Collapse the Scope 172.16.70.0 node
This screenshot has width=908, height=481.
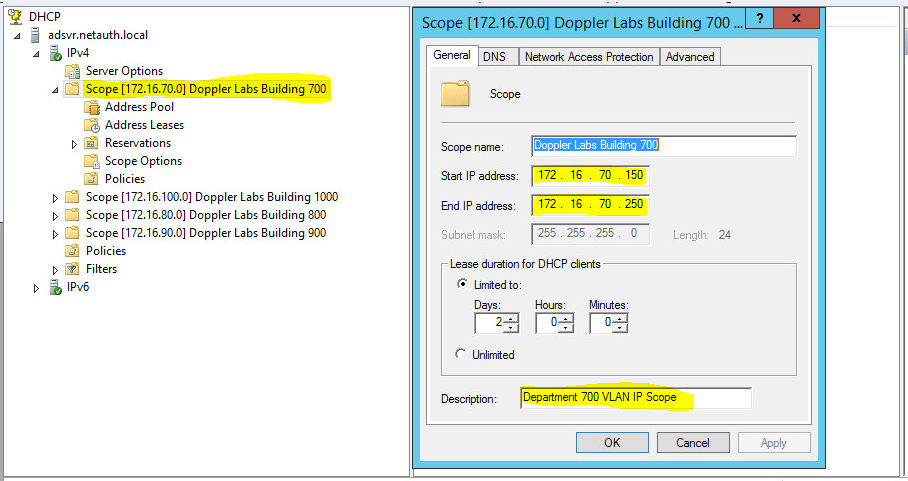point(55,90)
